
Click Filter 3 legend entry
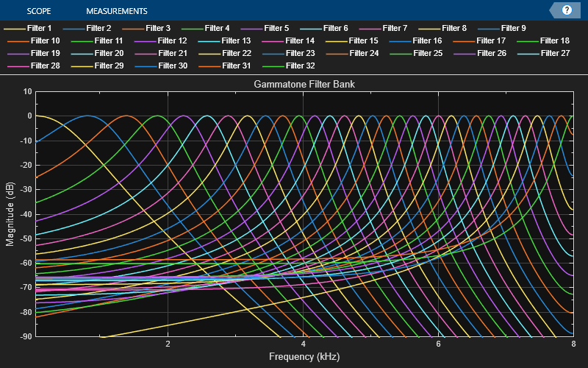157,28
